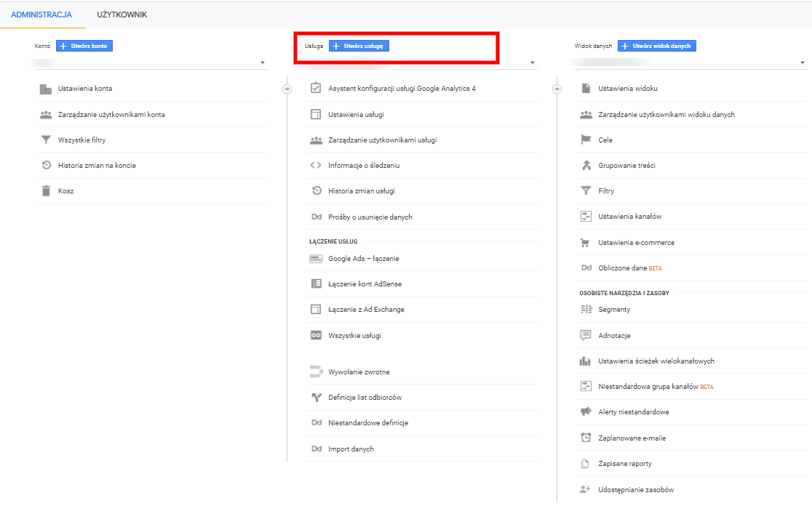Click the clock icon beside Zaplanowane e-maile

coord(586,438)
